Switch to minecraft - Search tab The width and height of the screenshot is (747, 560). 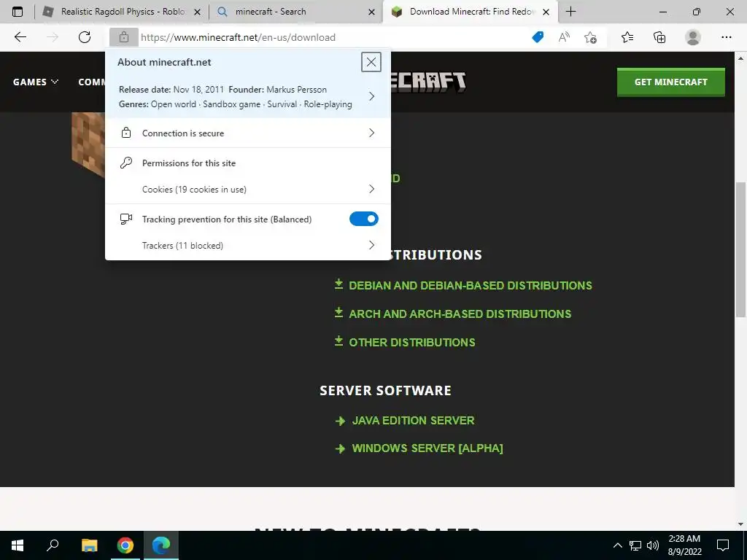click(295, 12)
